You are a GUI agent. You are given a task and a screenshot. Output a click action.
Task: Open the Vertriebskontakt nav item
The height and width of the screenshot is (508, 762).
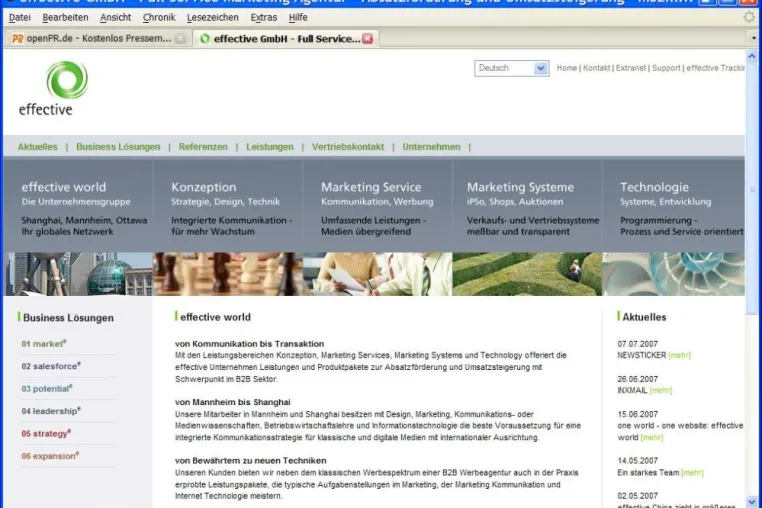[x=348, y=147]
